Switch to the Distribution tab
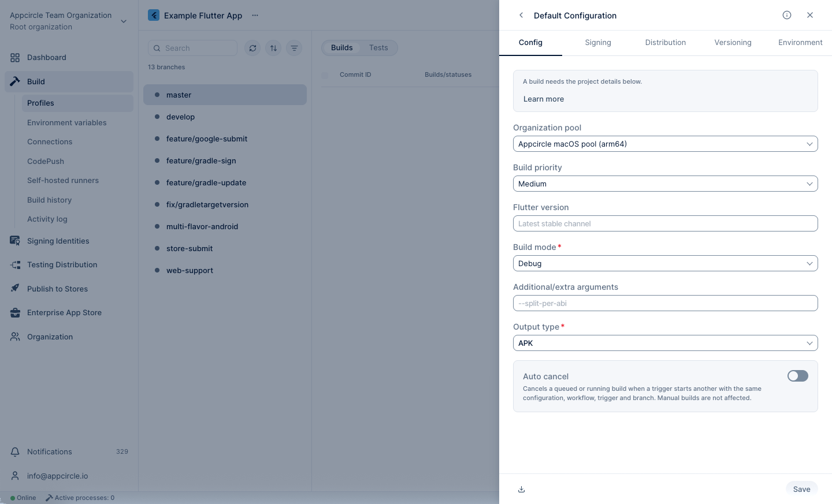This screenshot has width=832, height=504. pyautogui.click(x=666, y=43)
